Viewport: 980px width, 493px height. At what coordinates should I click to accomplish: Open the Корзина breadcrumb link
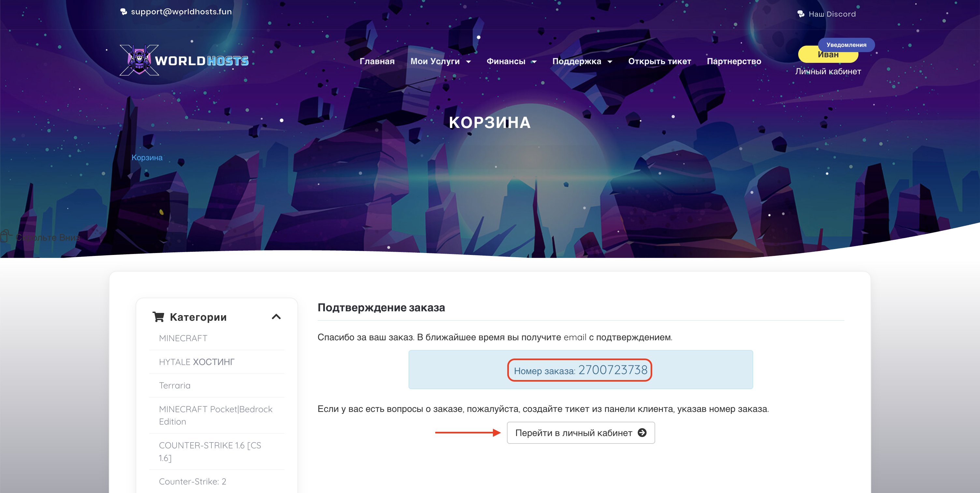pyautogui.click(x=147, y=157)
